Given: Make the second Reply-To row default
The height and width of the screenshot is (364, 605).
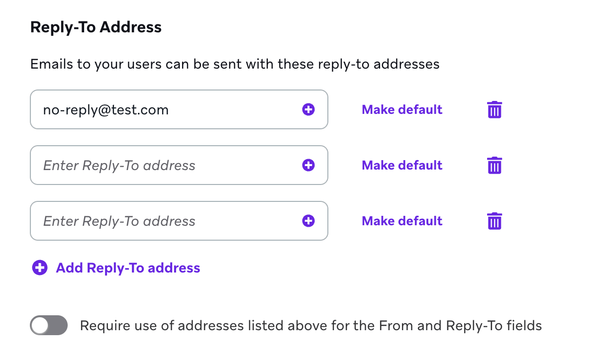Looking at the screenshot, I should click(x=402, y=165).
